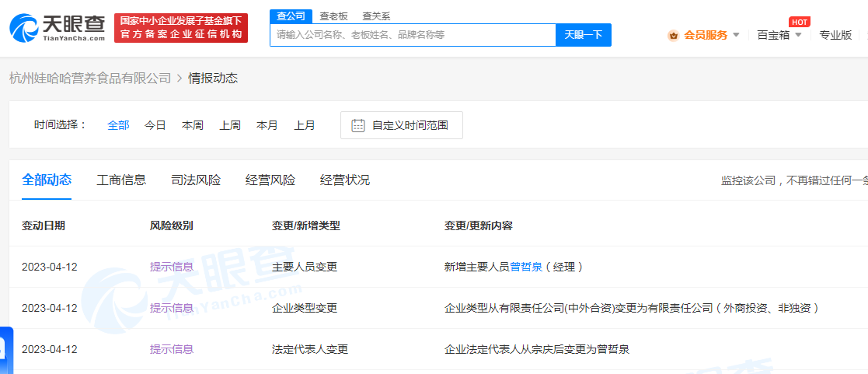Filter time by 上月
868x374 pixels.
coord(304,125)
